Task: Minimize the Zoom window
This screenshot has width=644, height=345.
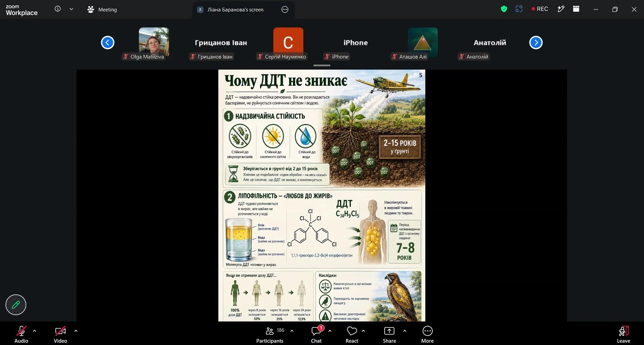Action: (x=596, y=9)
